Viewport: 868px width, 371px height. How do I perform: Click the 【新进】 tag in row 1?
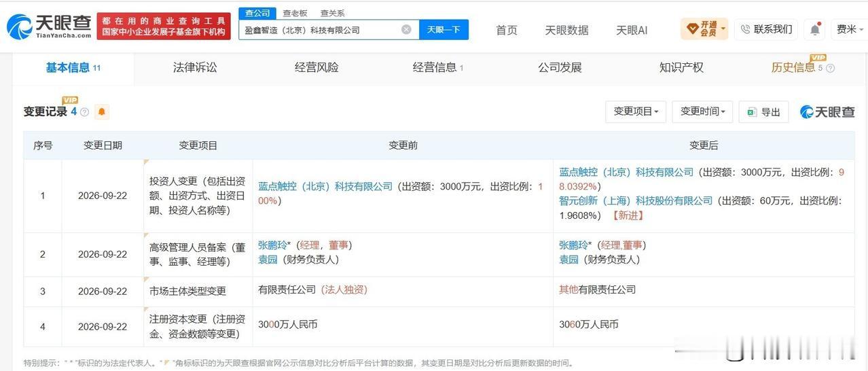(628, 215)
